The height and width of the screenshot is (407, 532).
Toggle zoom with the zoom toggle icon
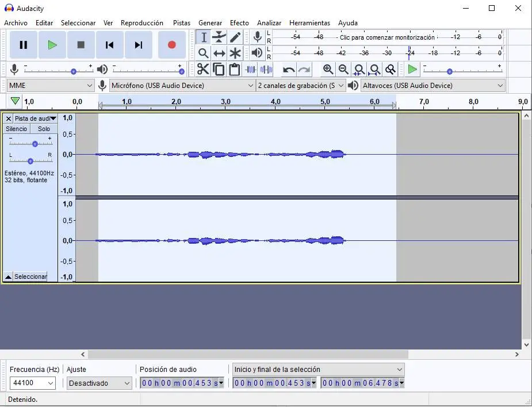[391, 70]
